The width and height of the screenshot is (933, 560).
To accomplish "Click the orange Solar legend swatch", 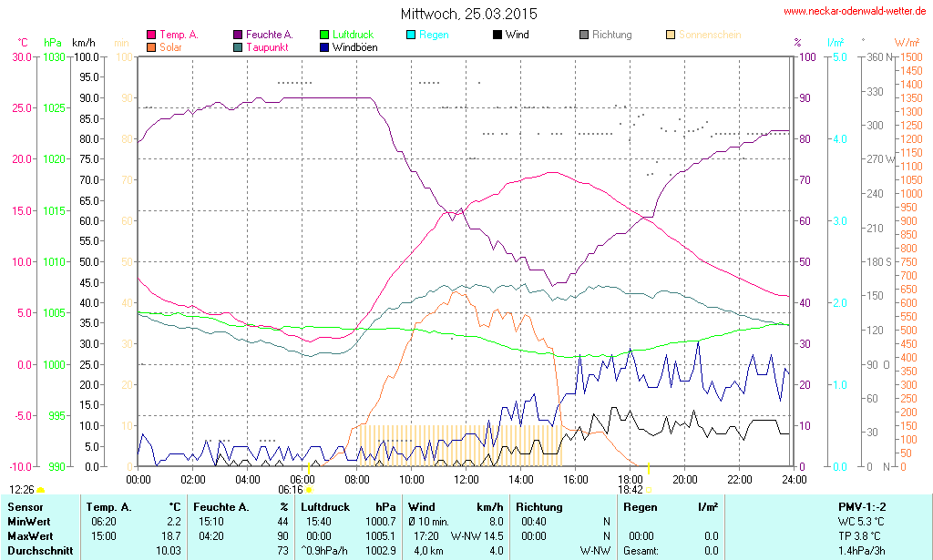I will (151, 46).
